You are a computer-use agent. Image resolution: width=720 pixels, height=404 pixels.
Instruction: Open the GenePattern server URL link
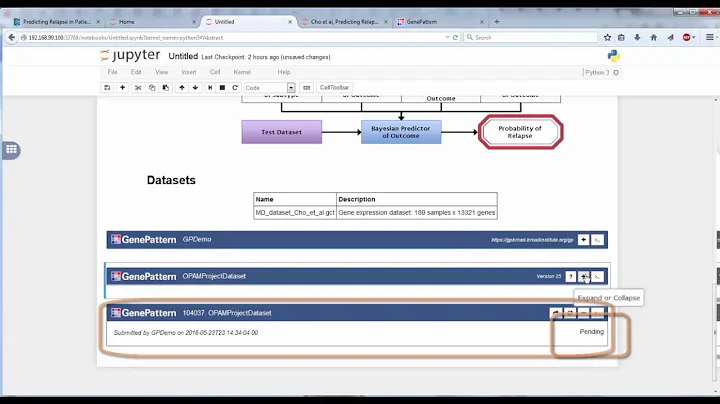point(532,240)
